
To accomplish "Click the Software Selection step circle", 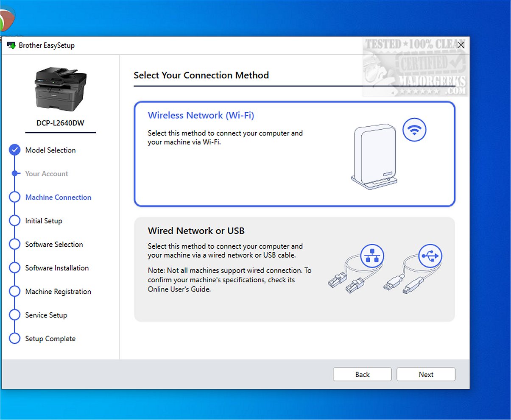I will pos(15,244).
